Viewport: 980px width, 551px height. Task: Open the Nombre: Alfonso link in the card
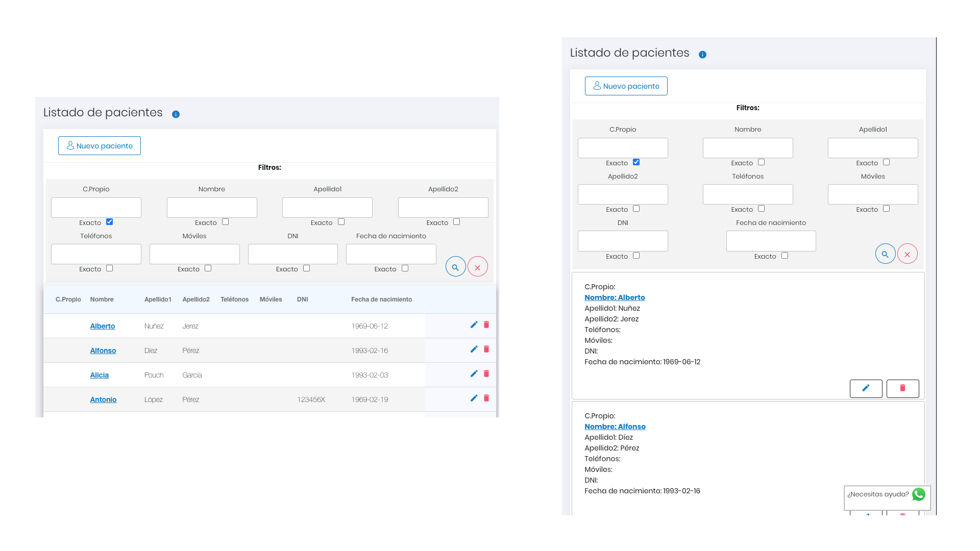click(615, 427)
